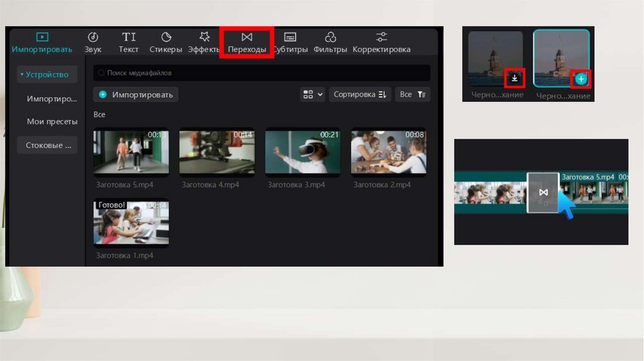Open the Переходы (Transitions) tab
The height and width of the screenshot is (361, 644).
(x=247, y=42)
